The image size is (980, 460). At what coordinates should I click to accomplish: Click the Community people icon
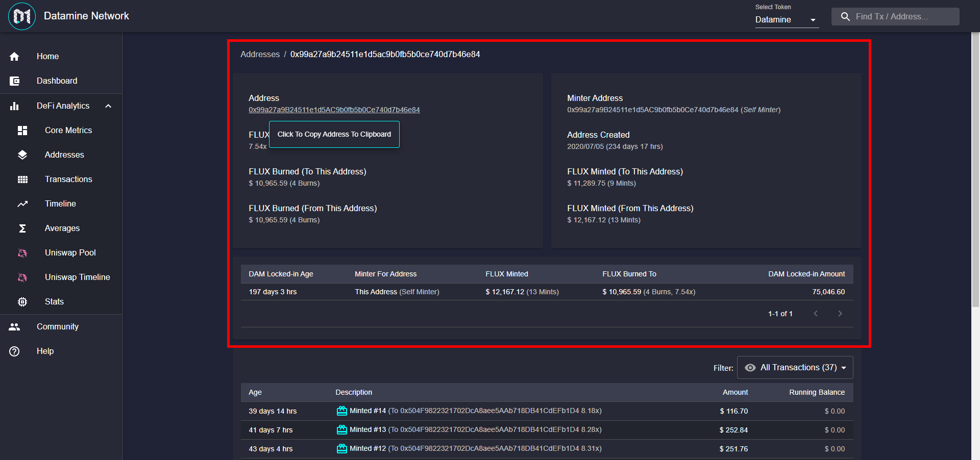[x=14, y=327]
